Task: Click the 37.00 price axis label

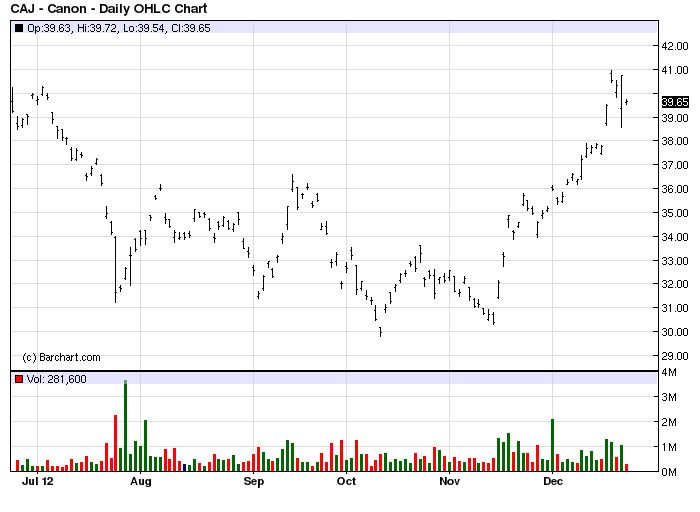Action: (675, 165)
